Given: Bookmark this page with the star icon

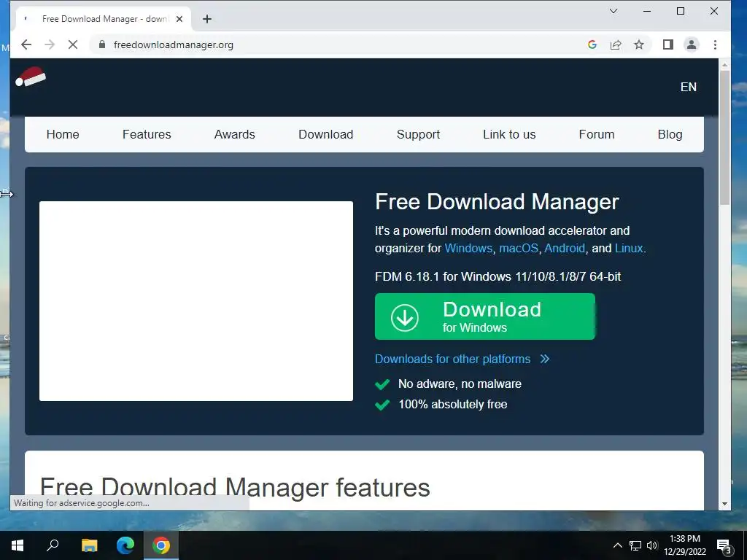Looking at the screenshot, I should (639, 44).
